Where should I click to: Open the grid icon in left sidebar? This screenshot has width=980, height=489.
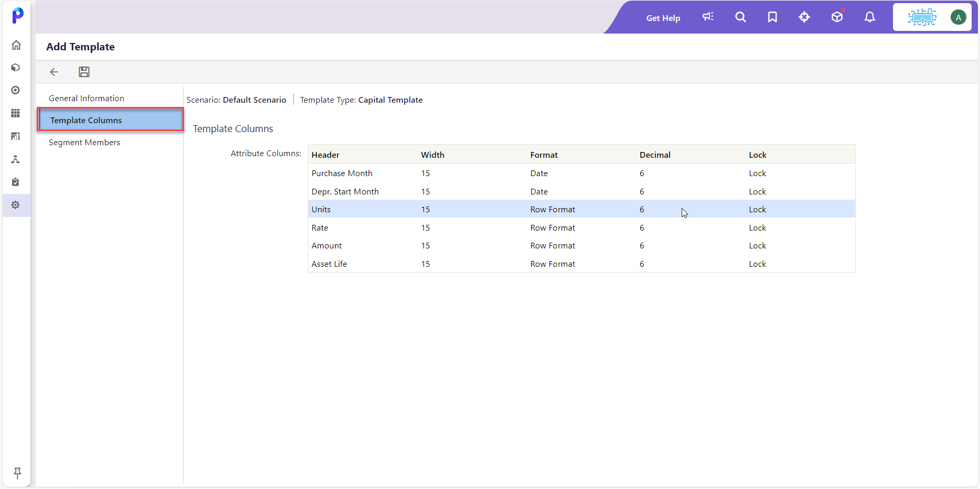point(16,113)
